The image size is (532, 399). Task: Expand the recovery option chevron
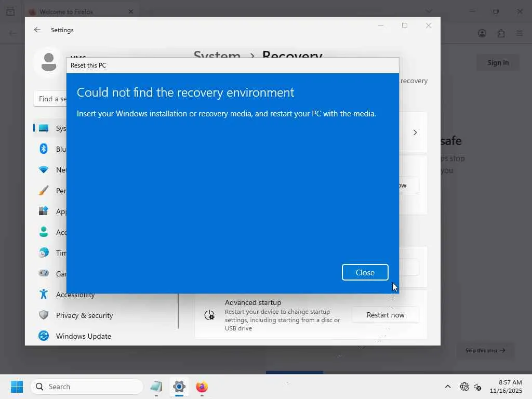(x=415, y=132)
